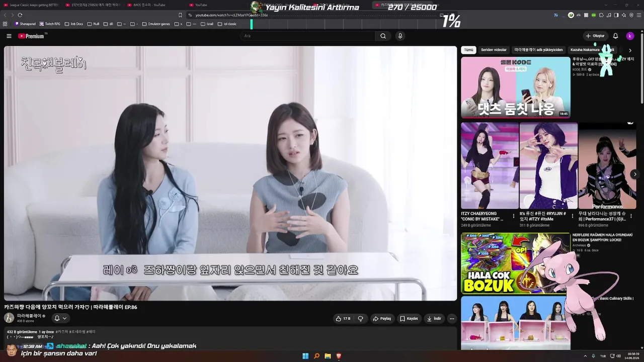644x362 pixels.
Task: Bookmark this page from the address bar
Action: (180, 15)
